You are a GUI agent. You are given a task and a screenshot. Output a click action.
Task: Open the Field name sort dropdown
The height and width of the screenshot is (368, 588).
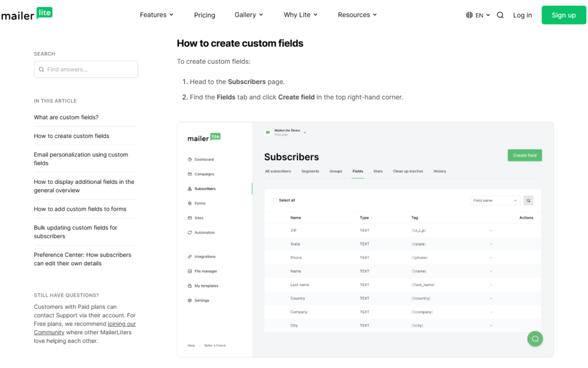coord(495,200)
